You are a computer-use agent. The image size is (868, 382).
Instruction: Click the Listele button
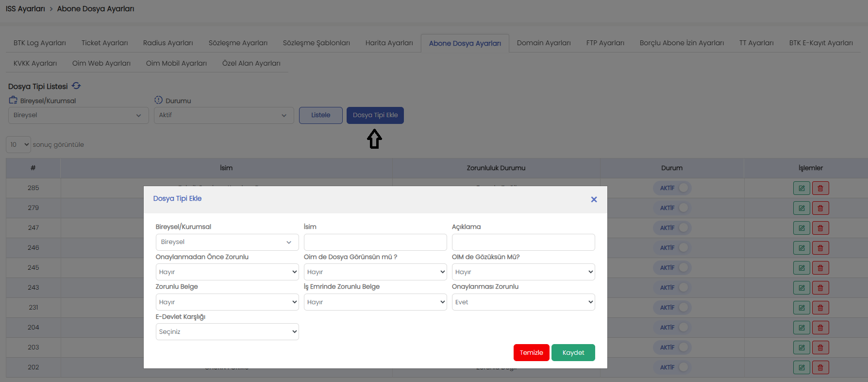coord(321,115)
